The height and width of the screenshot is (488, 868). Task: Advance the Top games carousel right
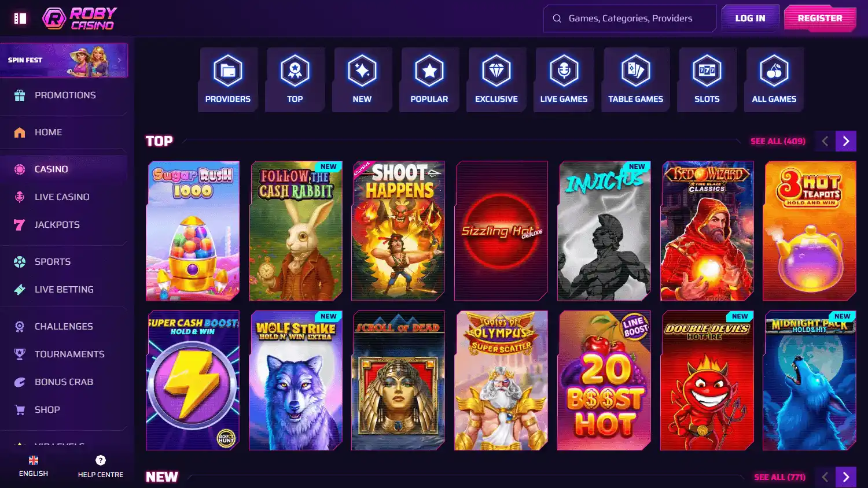pos(846,141)
